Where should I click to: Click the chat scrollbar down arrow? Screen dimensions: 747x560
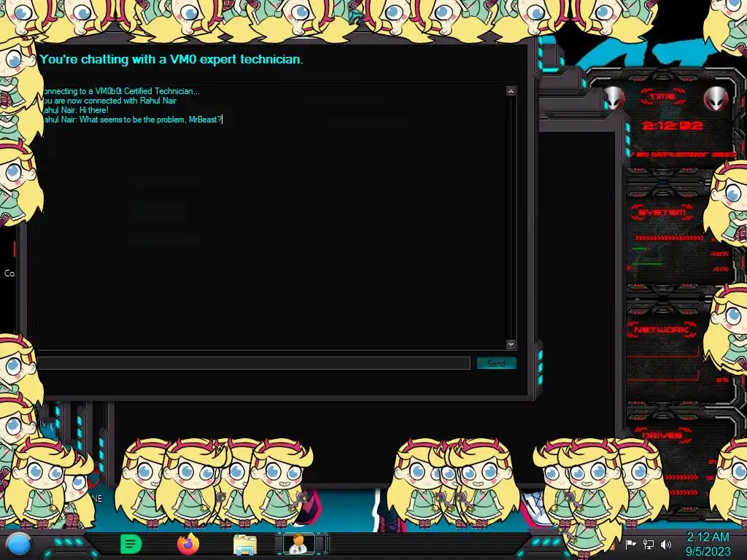(x=511, y=344)
